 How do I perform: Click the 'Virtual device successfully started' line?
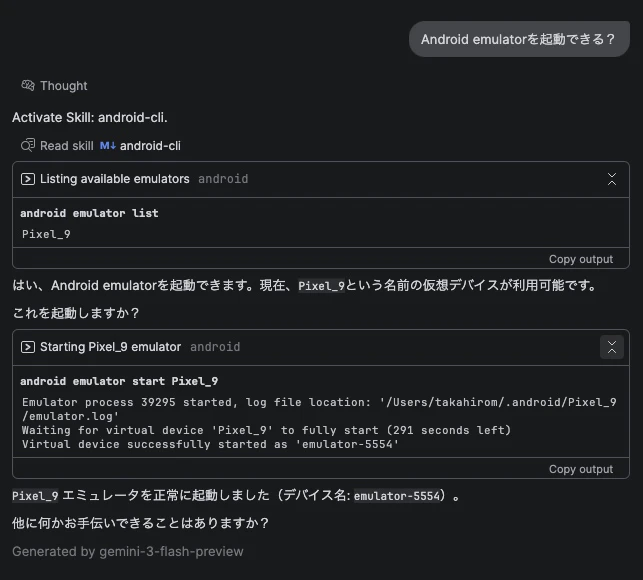[x=210, y=444]
